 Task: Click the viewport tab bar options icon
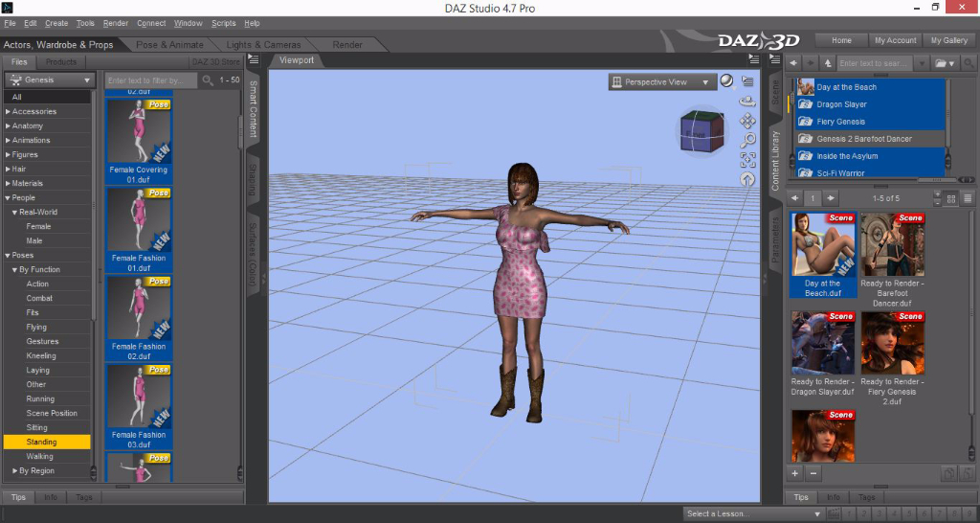(x=754, y=60)
